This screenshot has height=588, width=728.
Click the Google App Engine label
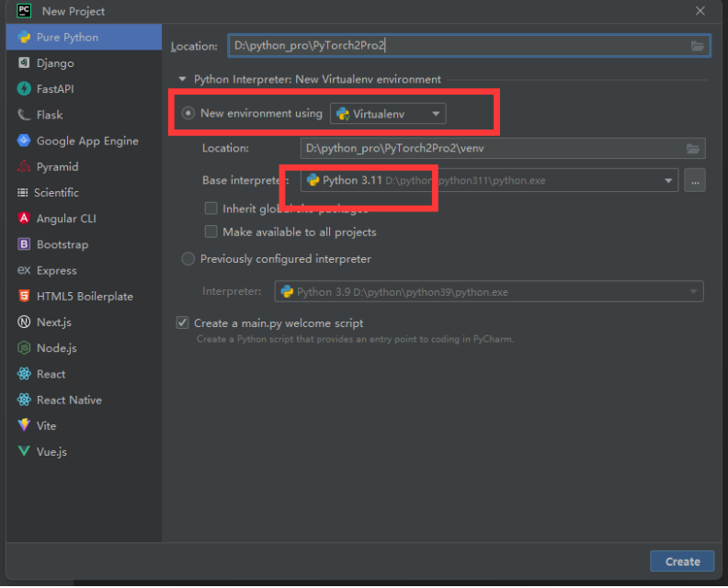click(87, 141)
